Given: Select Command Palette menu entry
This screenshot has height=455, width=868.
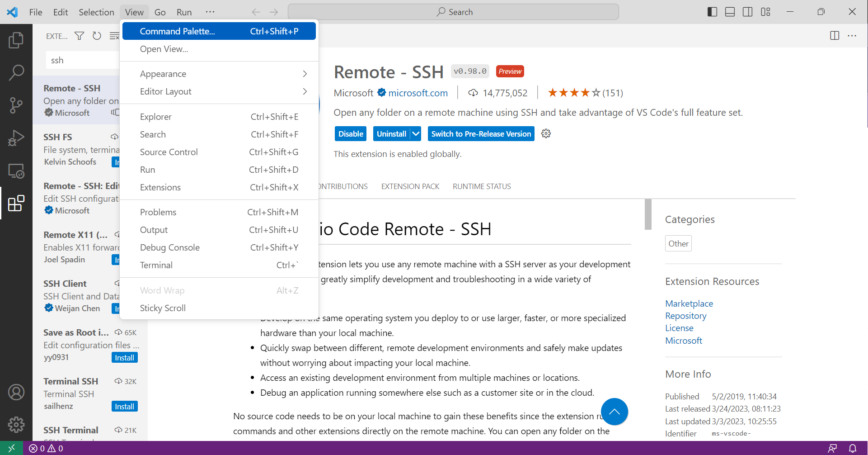Looking at the screenshot, I should click(x=219, y=31).
